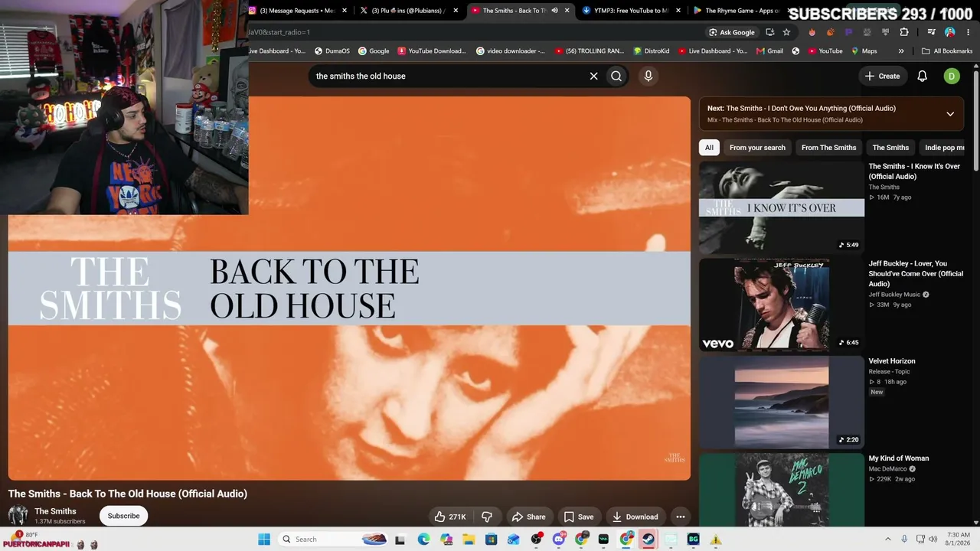Open 'I Know It's Over' video thumbnail
The height and width of the screenshot is (551, 980).
tap(781, 207)
